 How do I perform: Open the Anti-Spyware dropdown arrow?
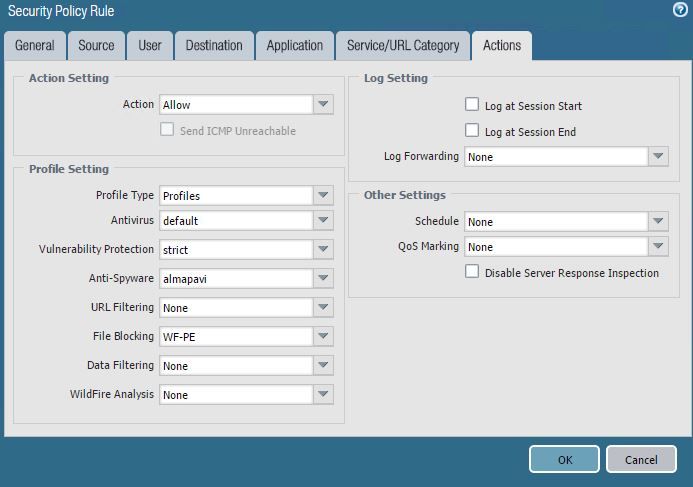coord(323,278)
